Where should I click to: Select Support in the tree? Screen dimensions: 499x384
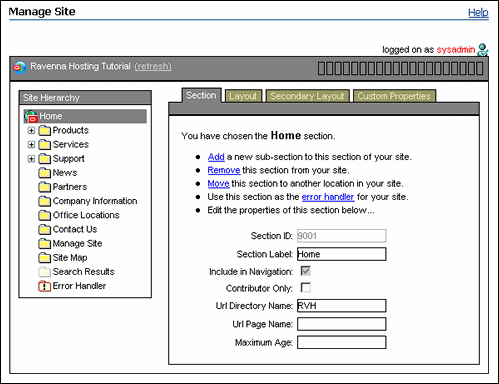click(69, 159)
